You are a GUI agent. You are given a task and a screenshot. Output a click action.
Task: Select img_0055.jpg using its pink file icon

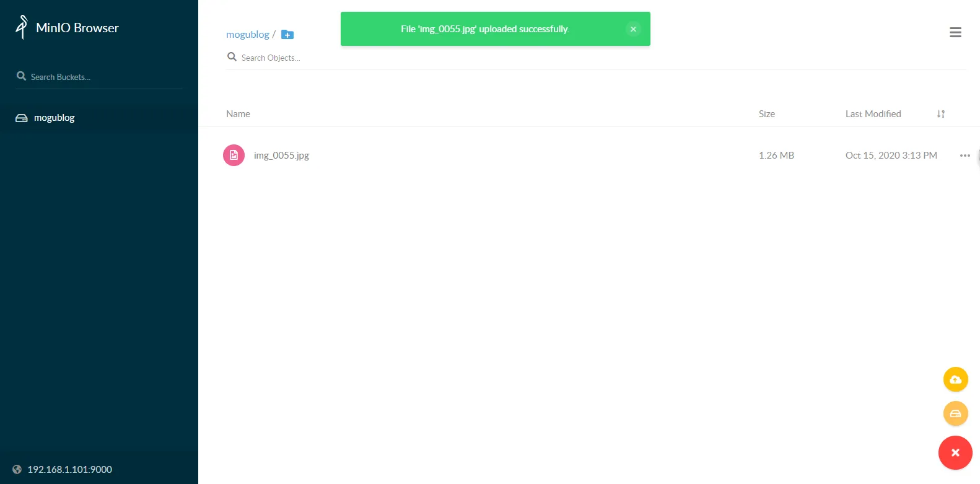[x=234, y=156]
